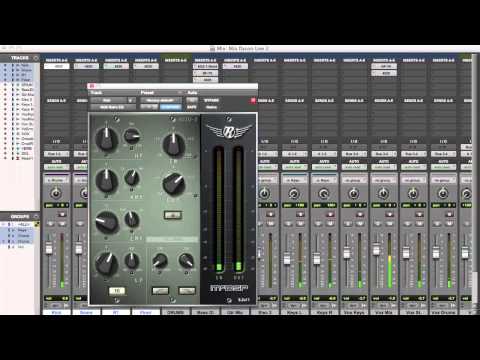Screen dimensions: 480x360
Task: Open Kick channel automation mode selector
Action: 56,167
